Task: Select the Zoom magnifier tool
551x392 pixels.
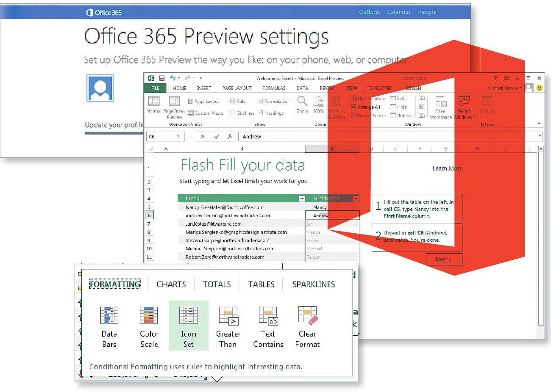Action: [302, 102]
